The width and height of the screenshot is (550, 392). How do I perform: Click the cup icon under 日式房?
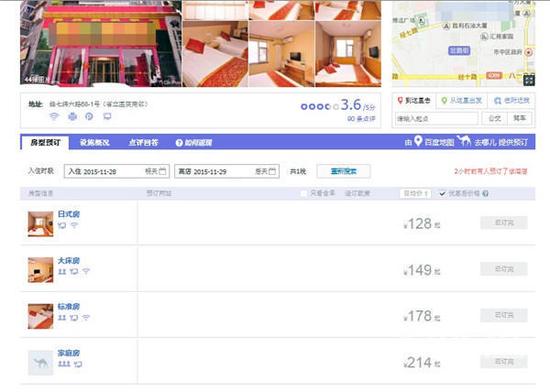tap(62, 225)
